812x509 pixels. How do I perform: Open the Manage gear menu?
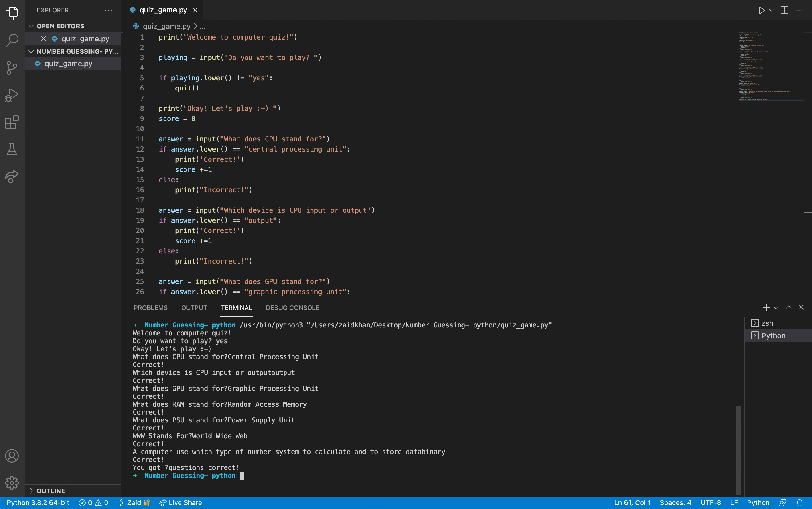[12, 483]
